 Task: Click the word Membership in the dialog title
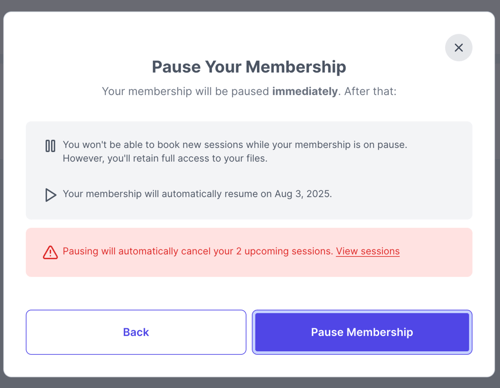(x=296, y=67)
